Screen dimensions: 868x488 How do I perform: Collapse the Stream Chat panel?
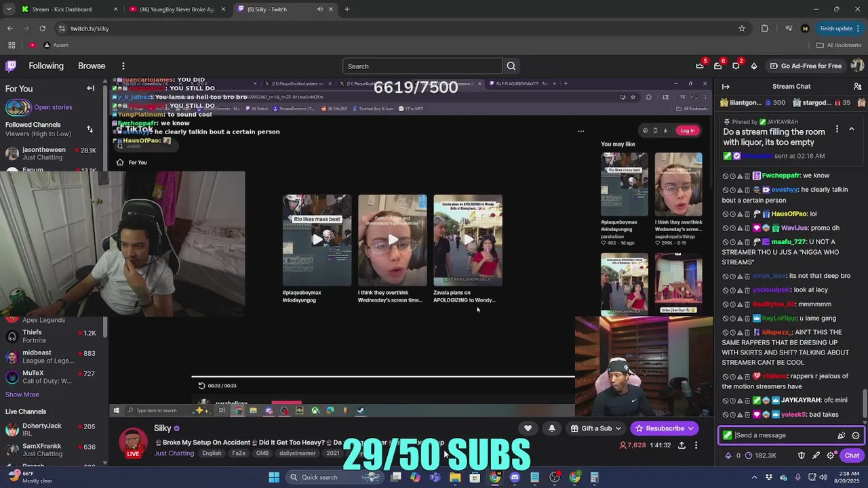(x=726, y=87)
